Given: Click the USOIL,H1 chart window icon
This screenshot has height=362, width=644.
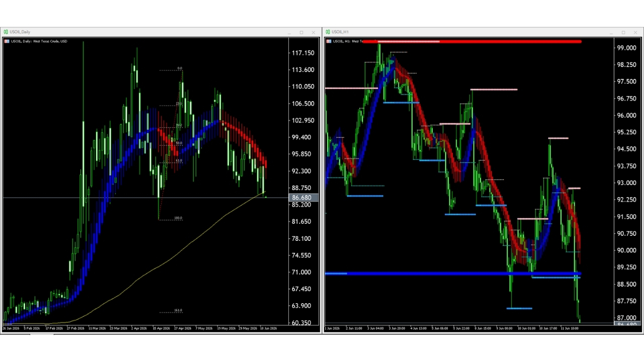Looking at the screenshot, I should point(328,32).
